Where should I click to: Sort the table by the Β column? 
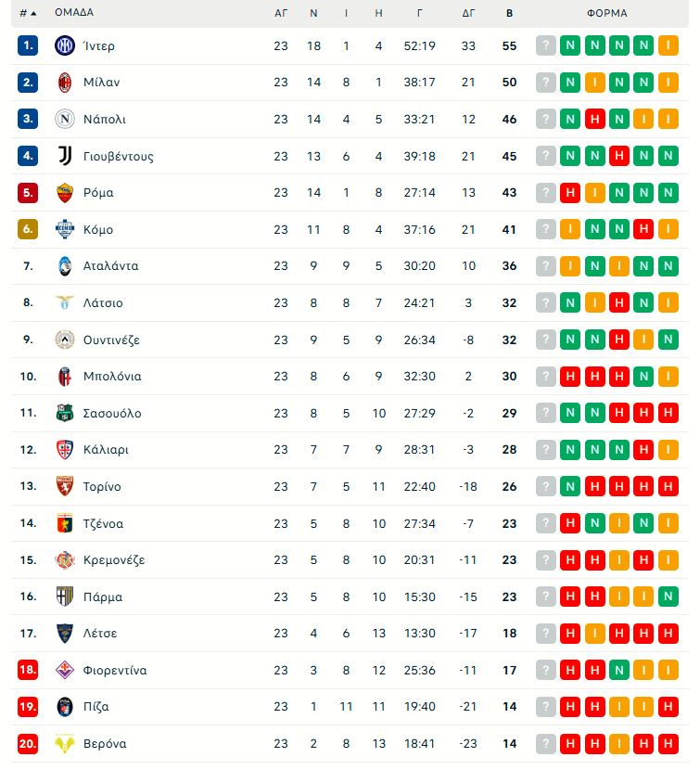(x=507, y=13)
